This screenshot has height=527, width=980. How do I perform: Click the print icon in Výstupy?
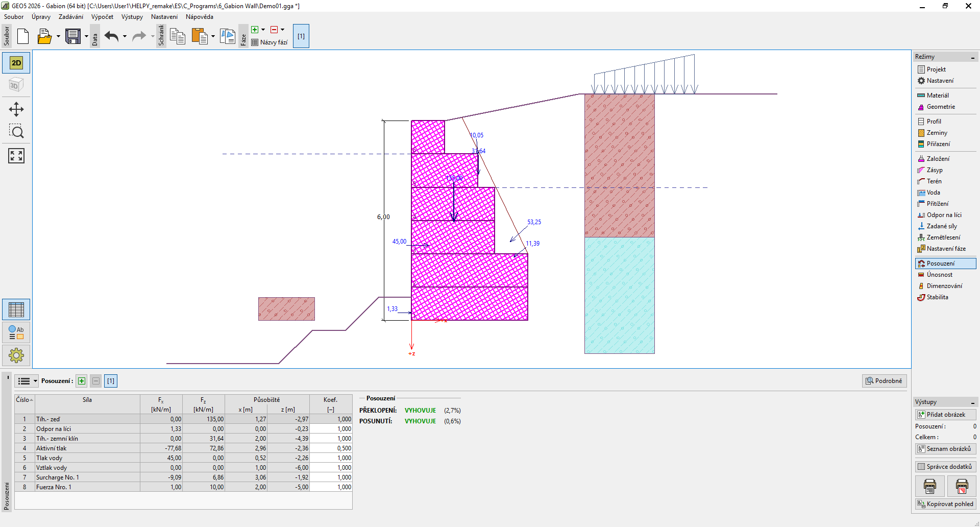[x=929, y=486]
